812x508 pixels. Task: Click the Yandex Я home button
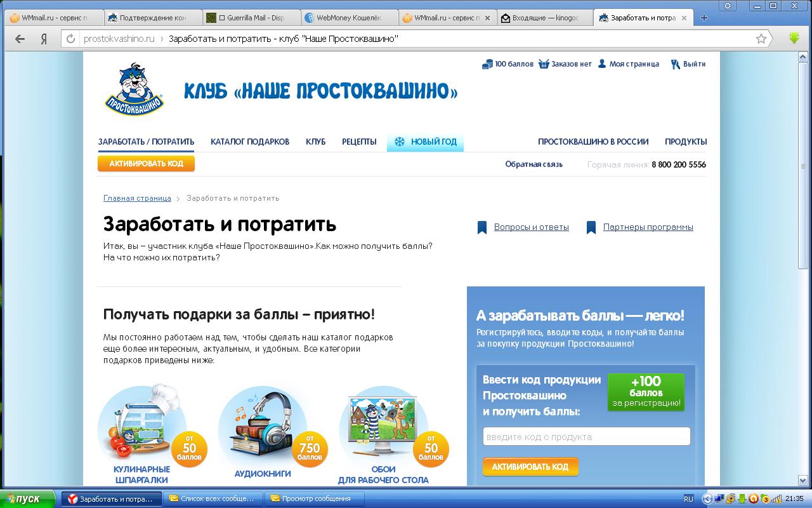click(44, 39)
